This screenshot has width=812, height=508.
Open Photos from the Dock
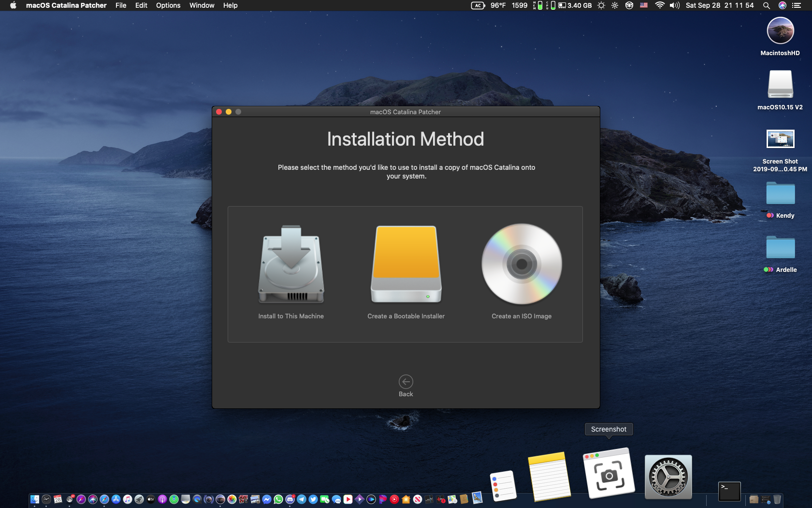point(232,499)
